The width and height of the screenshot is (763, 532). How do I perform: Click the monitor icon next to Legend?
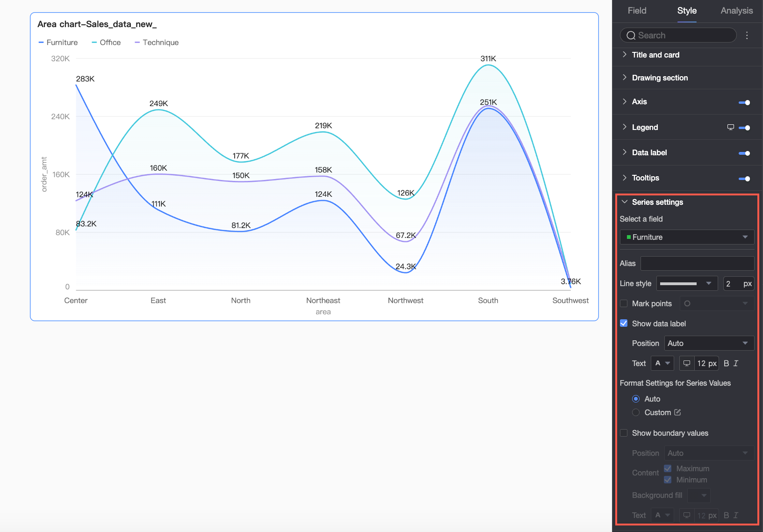731,127
